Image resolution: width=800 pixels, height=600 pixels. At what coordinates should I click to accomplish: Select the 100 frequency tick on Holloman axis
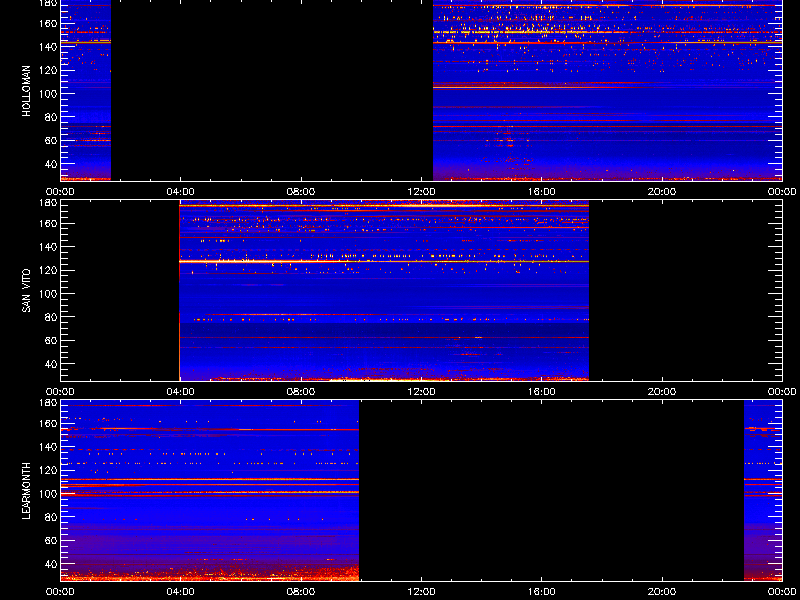tap(47, 93)
